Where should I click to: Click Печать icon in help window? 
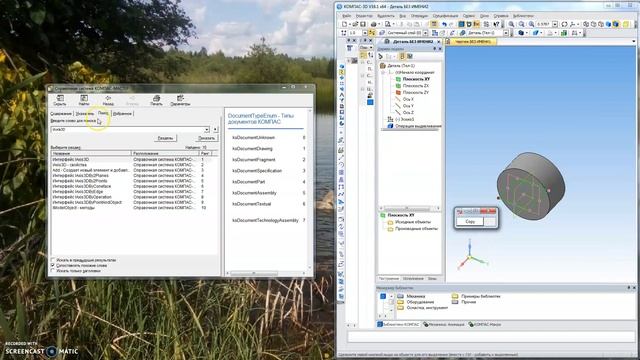tap(156, 100)
